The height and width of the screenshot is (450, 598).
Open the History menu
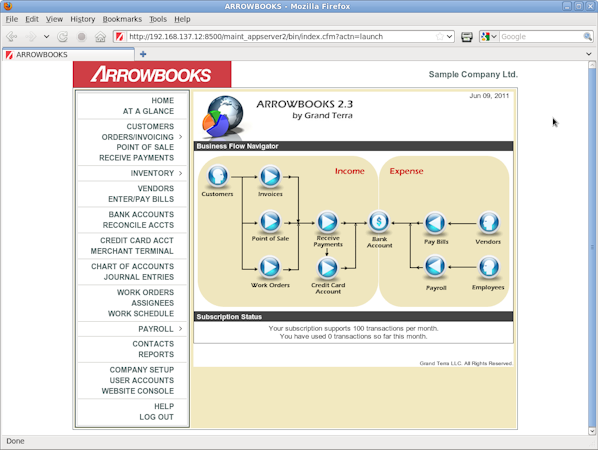pyautogui.click(x=82, y=19)
